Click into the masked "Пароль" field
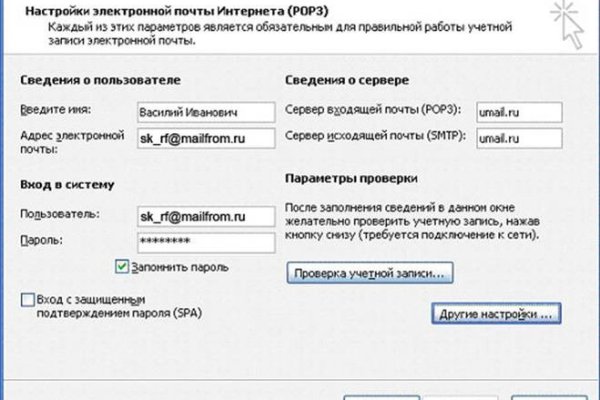 [x=203, y=243]
